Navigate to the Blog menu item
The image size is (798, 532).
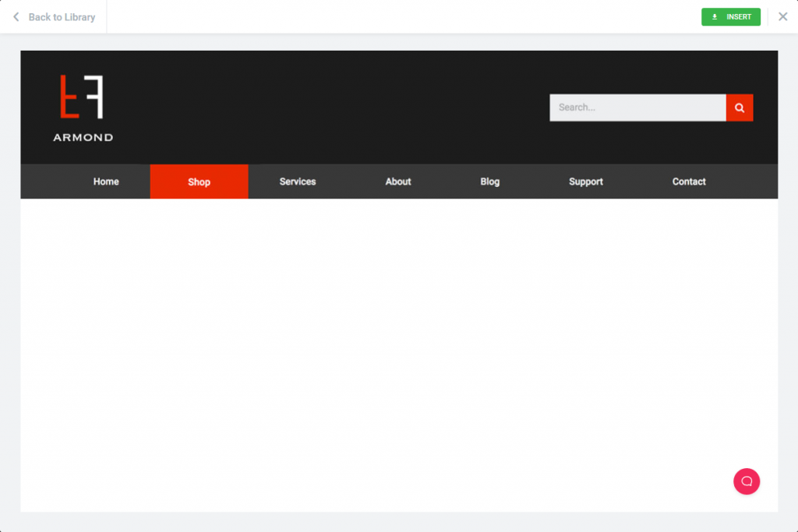(x=489, y=181)
